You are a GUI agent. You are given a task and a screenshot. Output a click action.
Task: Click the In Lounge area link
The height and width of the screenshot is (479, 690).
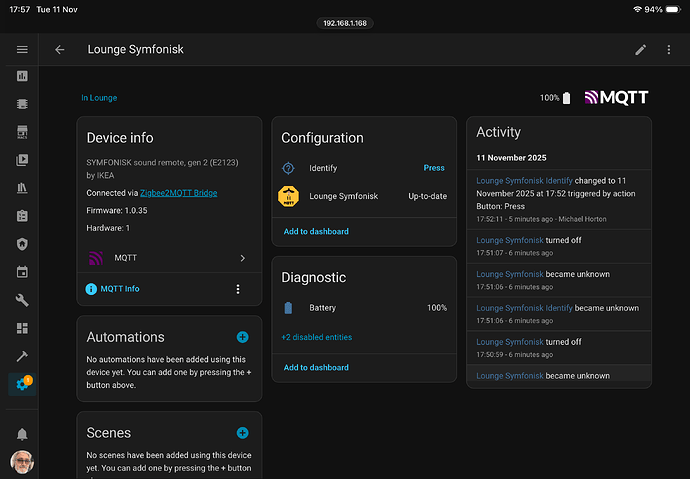coord(99,98)
